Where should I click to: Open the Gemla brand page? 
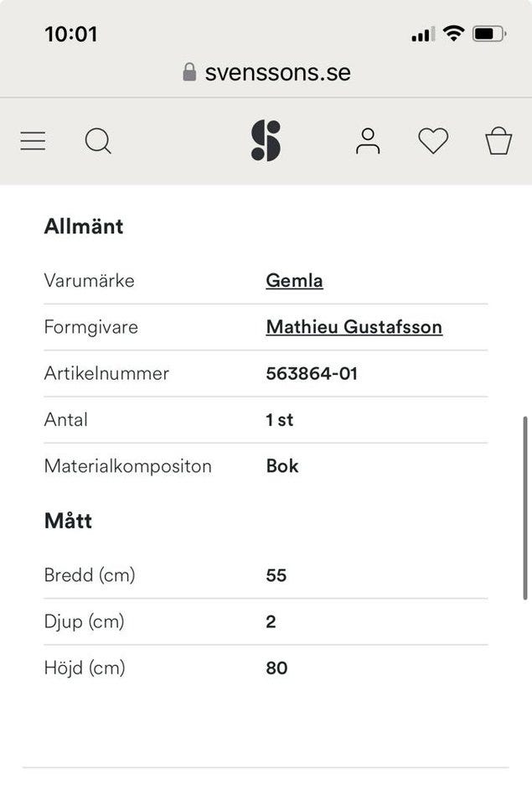[x=293, y=280]
